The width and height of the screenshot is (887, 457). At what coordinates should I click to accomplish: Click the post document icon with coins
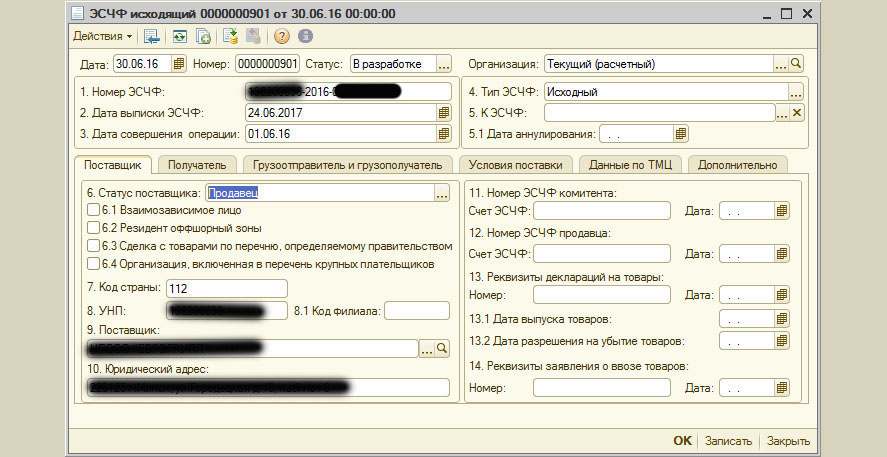click(231, 36)
